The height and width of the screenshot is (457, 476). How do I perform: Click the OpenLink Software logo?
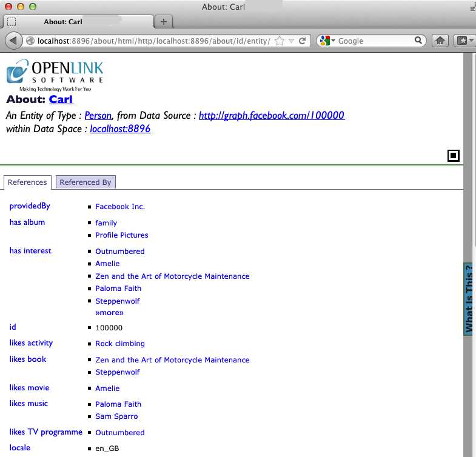click(x=55, y=75)
